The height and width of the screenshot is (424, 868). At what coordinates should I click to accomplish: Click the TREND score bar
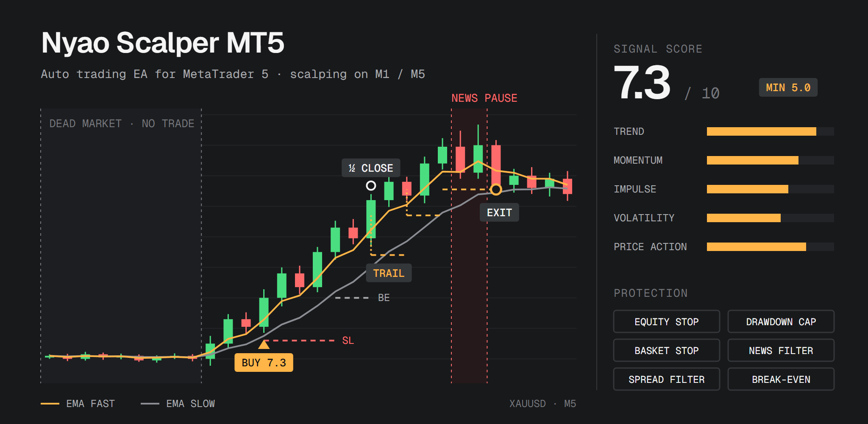pyautogui.click(x=770, y=131)
